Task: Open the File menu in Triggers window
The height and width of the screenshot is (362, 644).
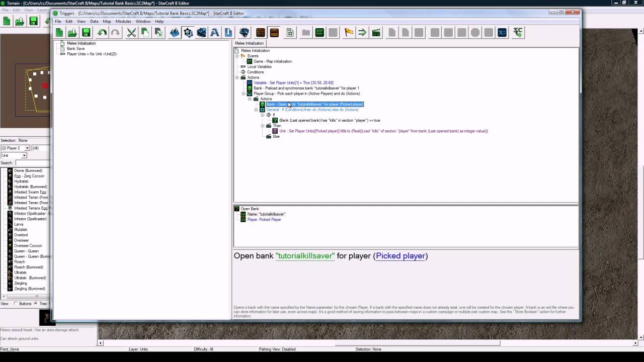Action: click(x=58, y=22)
